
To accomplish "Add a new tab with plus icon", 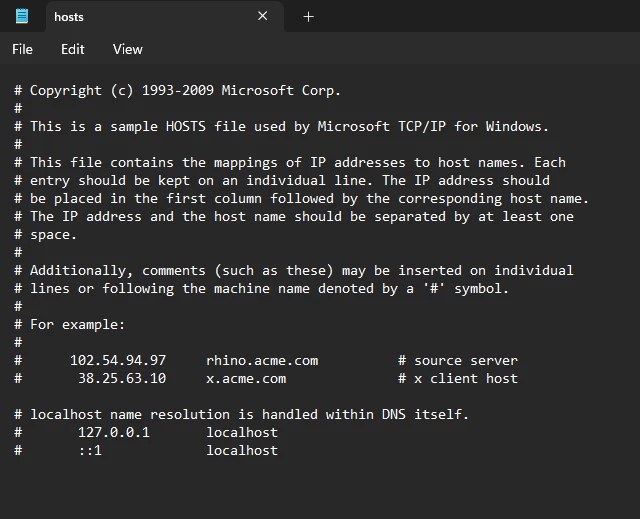I will tap(309, 17).
